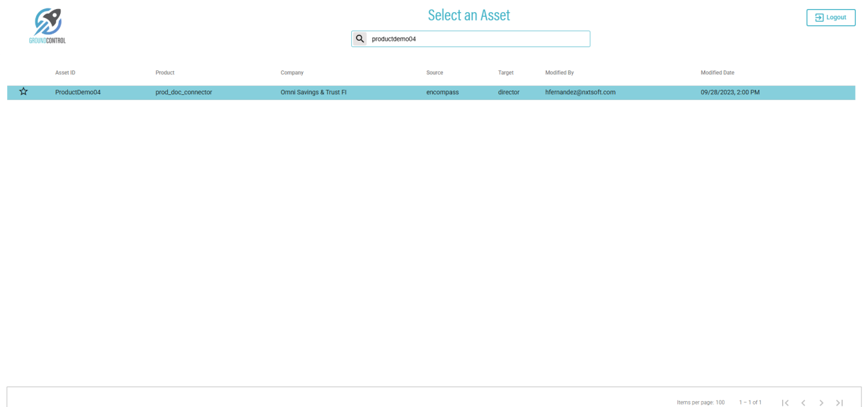Click the Ground Control rocket logo
This screenshot has width=868, height=407.
pos(48,26)
